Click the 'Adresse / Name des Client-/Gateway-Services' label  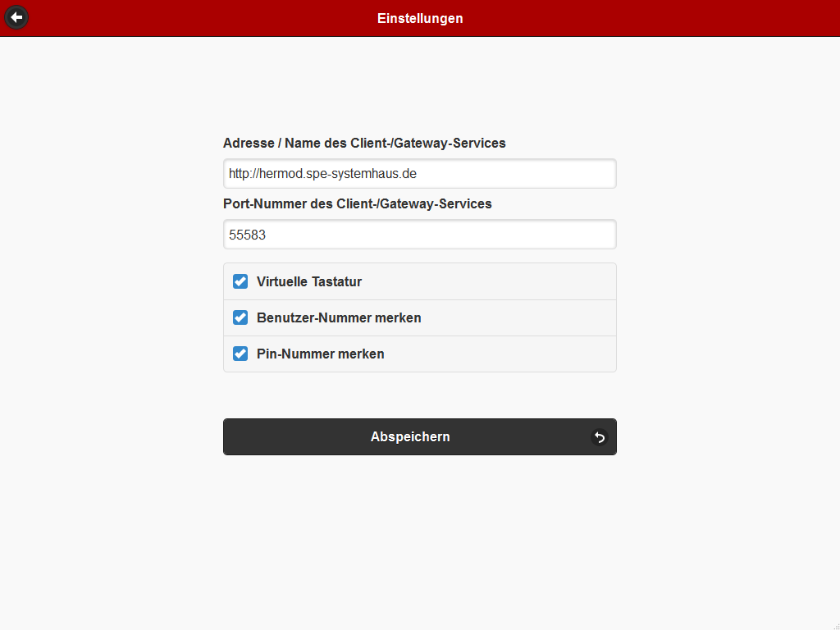(x=364, y=143)
